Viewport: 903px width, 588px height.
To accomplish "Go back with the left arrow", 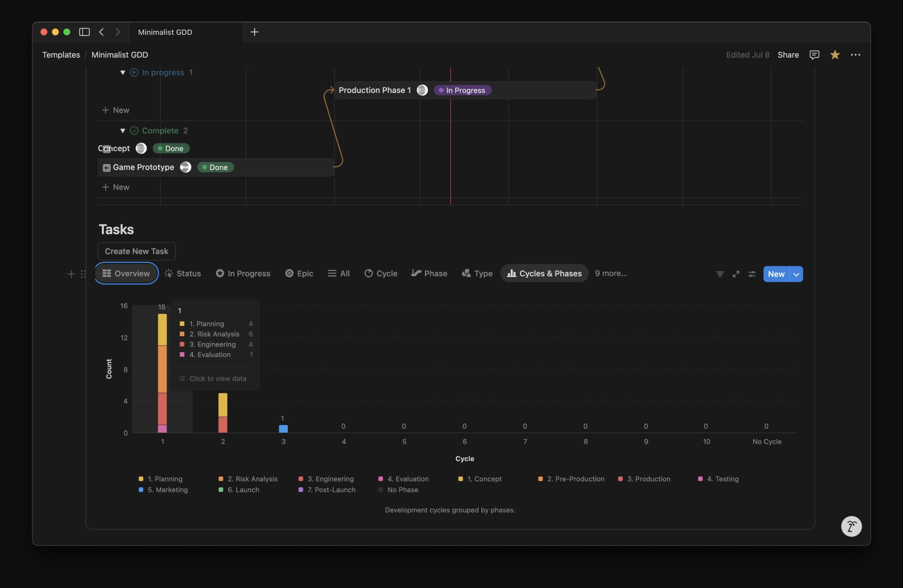I will [x=101, y=32].
